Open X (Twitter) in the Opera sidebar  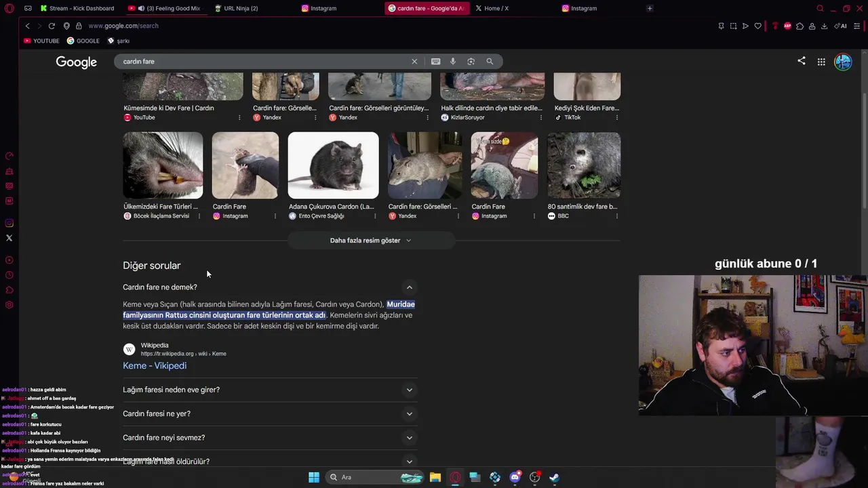(x=9, y=238)
